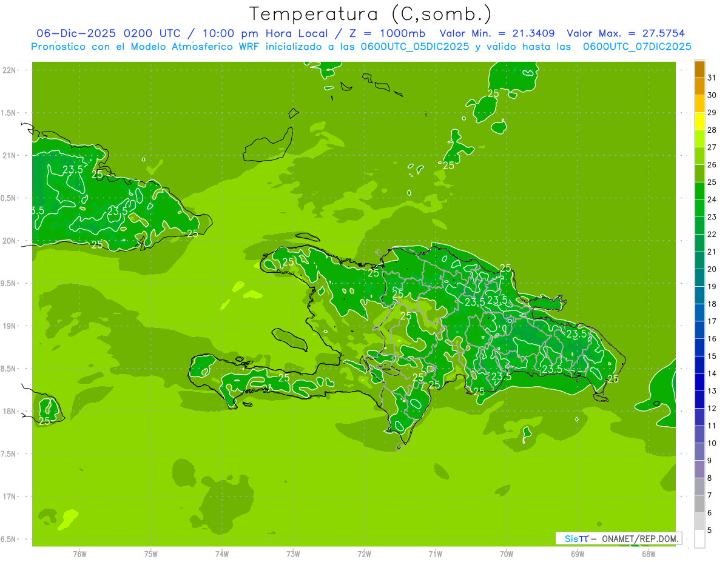
Task: Click the "22N" latitude axis label
Action: [x=10, y=70]
